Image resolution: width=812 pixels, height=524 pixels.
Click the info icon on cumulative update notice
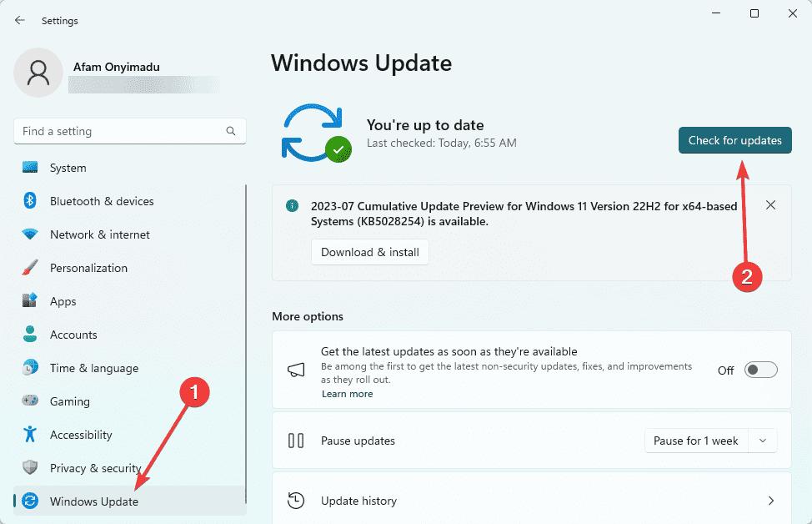292,206
